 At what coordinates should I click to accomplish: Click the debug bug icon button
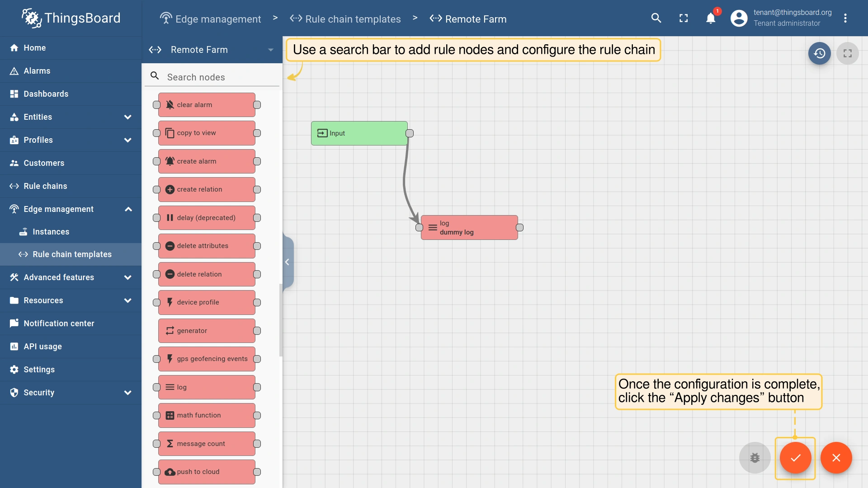755,458
